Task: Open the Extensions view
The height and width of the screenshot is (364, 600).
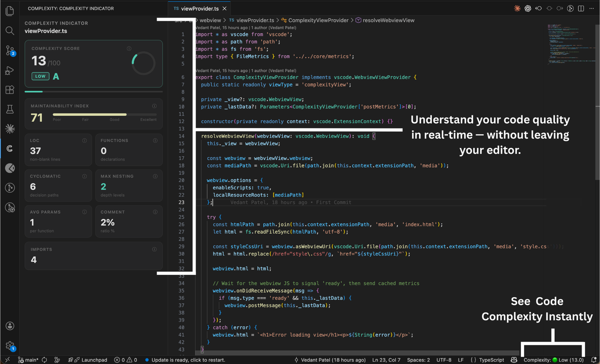Action: 9,89
